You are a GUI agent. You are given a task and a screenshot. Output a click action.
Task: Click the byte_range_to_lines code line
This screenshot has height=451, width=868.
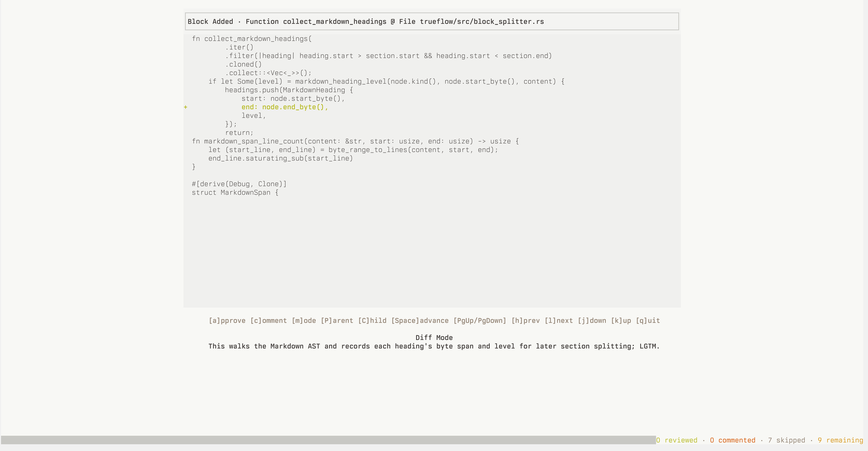point(353,150)
